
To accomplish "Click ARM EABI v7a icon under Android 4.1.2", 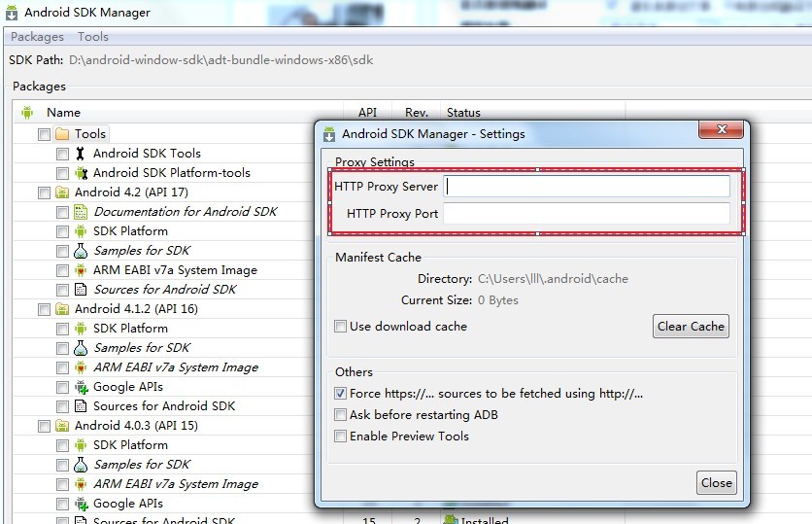I will click(81, 367).
